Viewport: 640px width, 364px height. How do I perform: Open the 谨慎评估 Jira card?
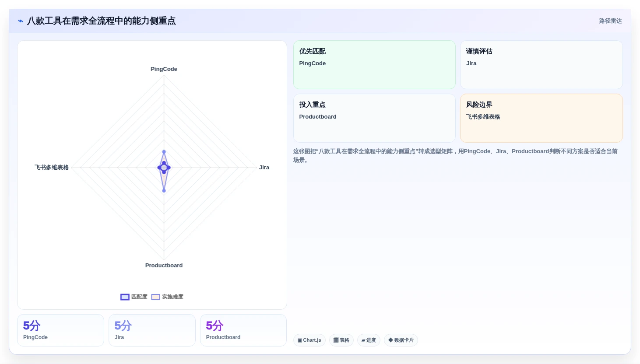click(542, 65)
